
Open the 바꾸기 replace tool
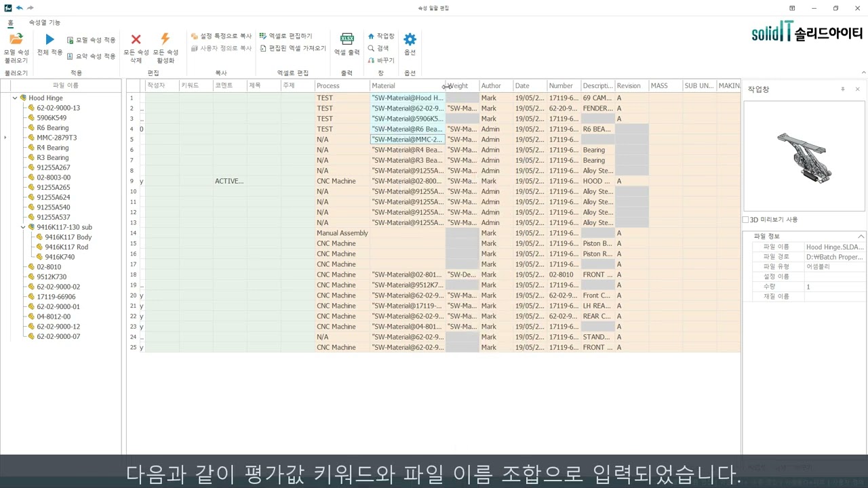381,60
